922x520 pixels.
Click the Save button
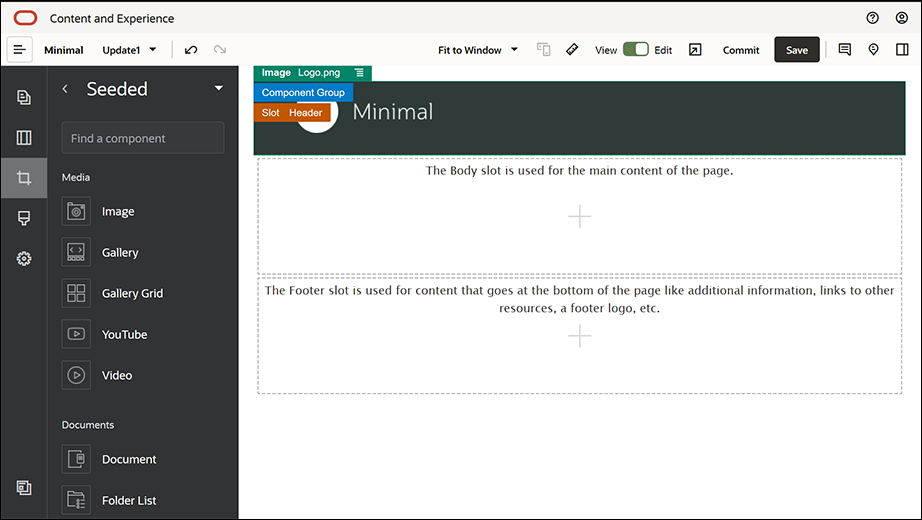[x=797, y=50]
